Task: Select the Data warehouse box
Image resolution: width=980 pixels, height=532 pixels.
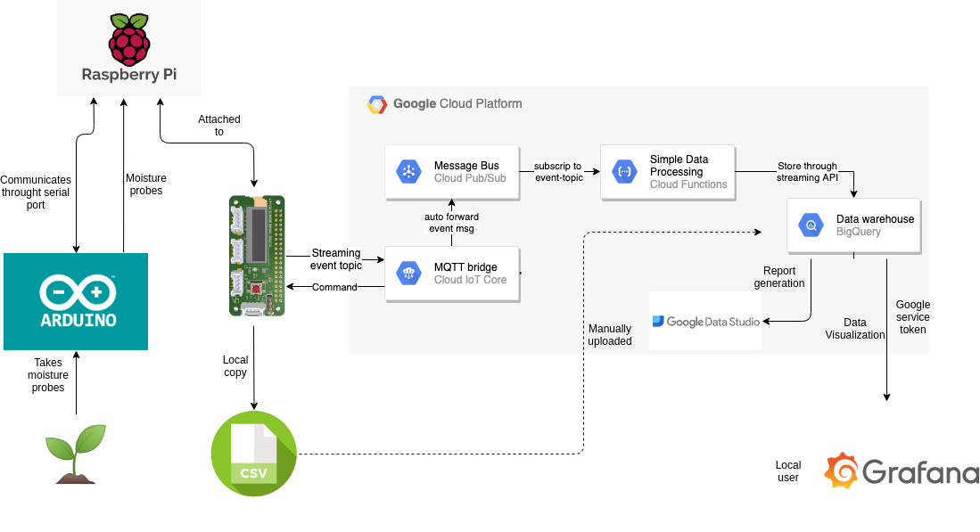Action: 853,225
